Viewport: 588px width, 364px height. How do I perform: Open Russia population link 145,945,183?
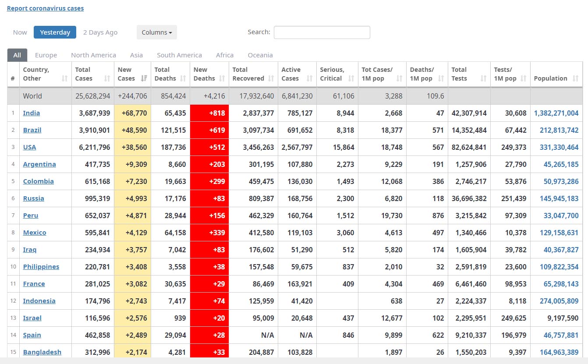tap(559, 198)
